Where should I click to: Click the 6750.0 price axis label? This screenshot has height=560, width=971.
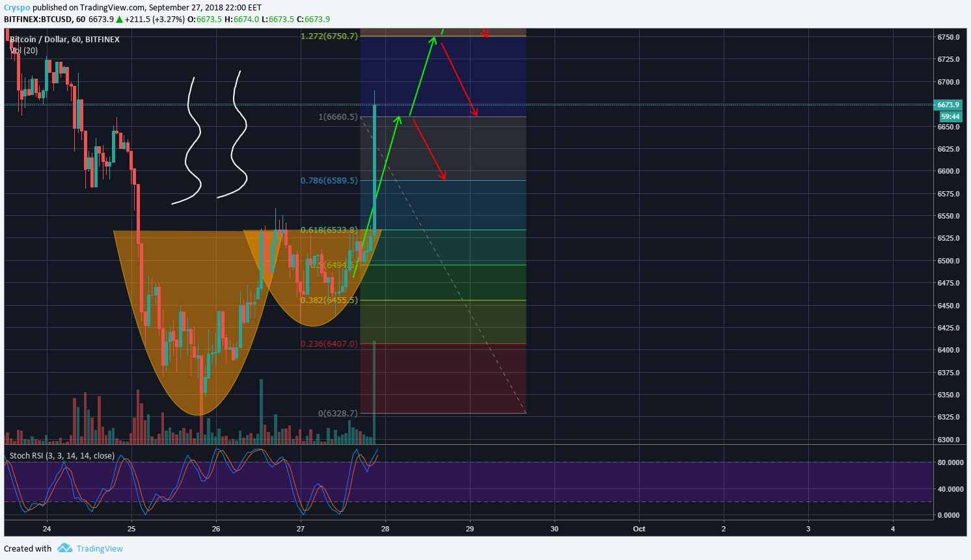click(948, 37)
